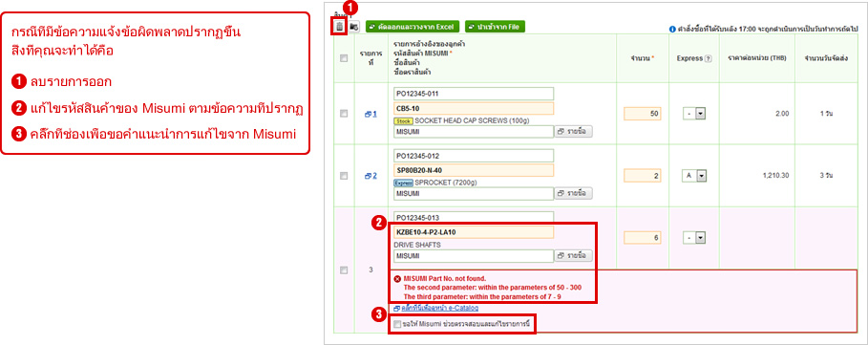Click the unit price value 2.00

[x=782, y=114]
